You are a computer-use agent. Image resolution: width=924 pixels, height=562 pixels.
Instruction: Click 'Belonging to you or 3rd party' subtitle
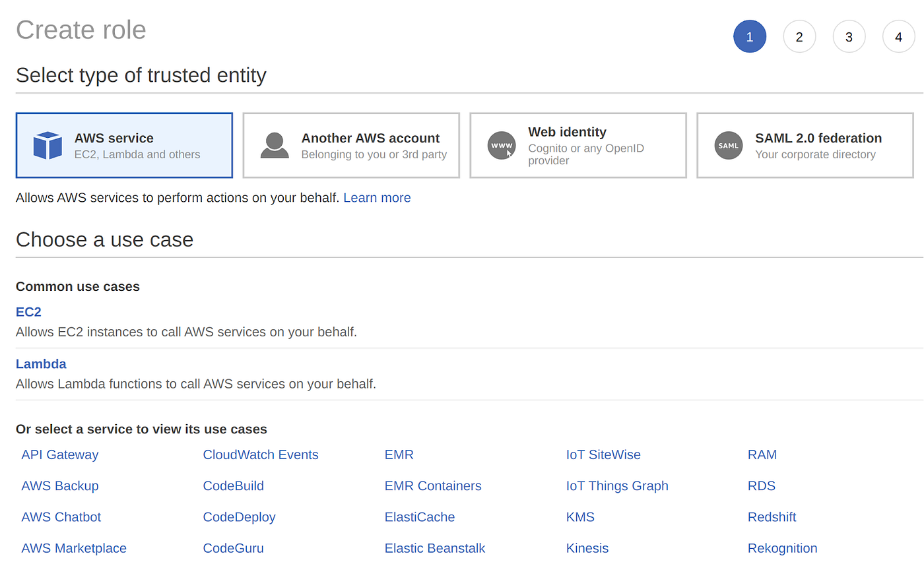coord(374,154)
